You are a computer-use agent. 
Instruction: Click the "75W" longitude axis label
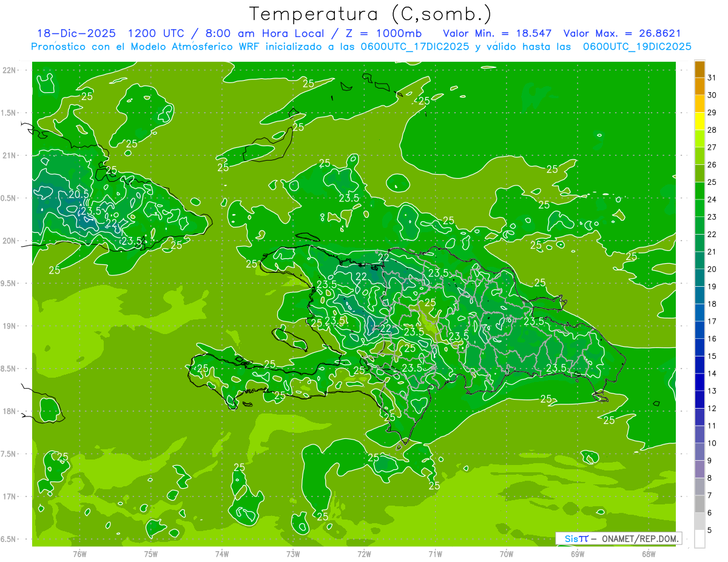151,554
